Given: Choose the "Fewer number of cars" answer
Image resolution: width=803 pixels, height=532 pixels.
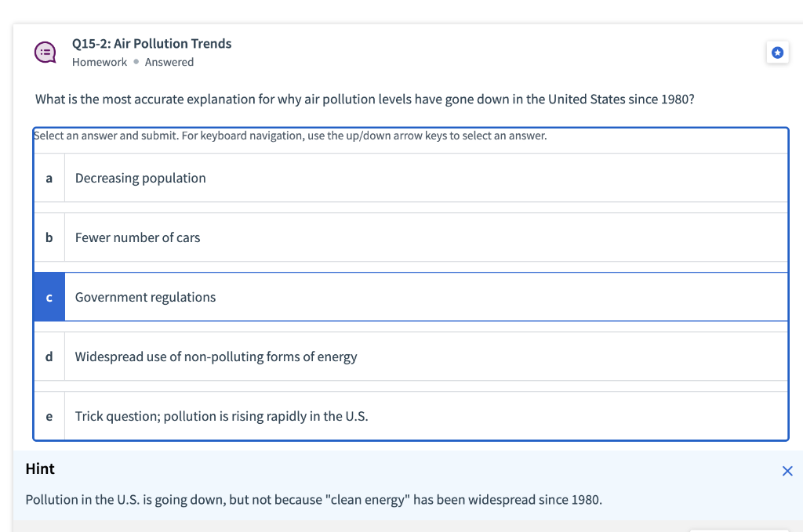Looking at the screenshot, I should coord(137,237).
